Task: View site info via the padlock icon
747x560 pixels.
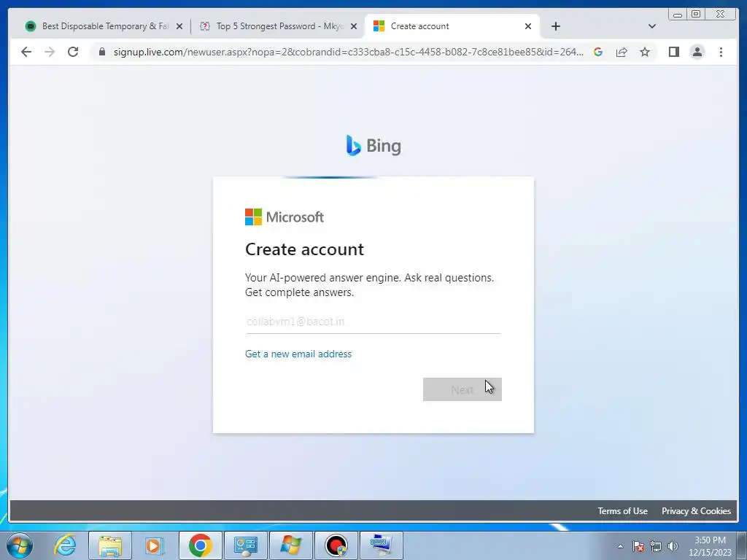Action: click(x=102, y=52)
